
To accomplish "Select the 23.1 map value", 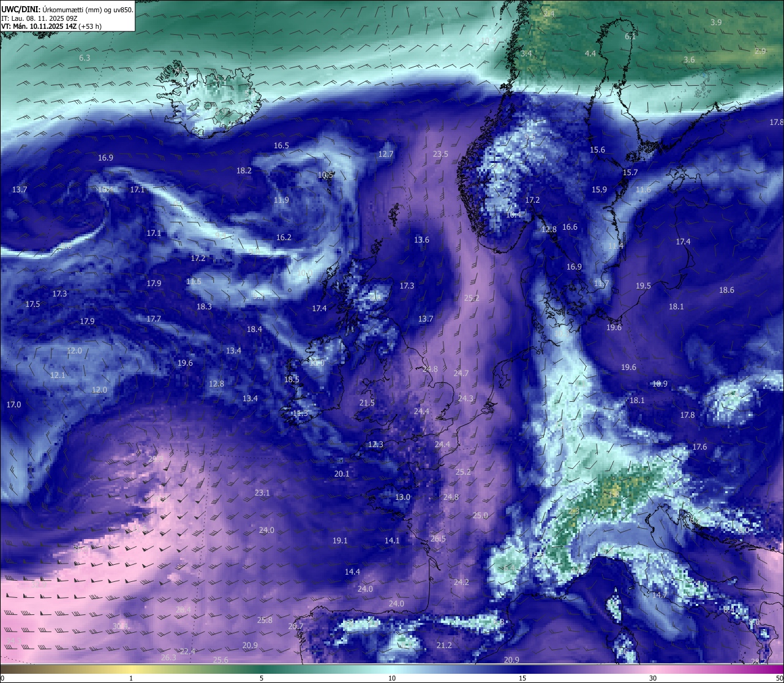I will pos(262,492).
